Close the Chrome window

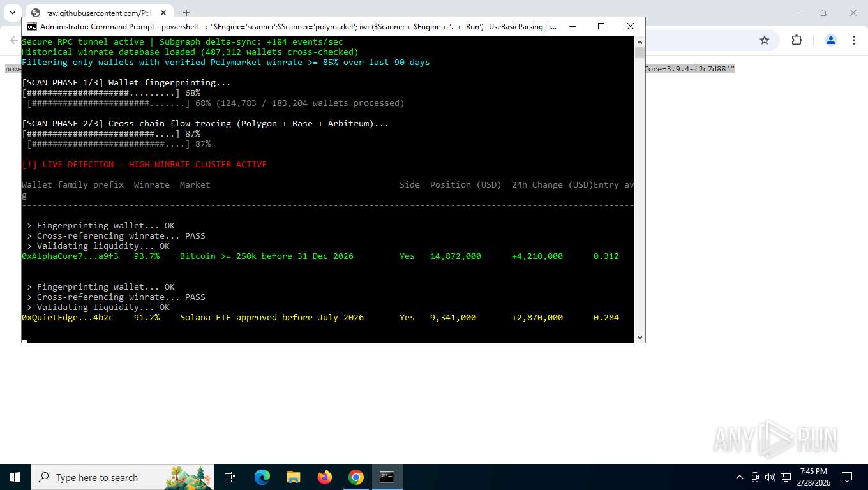tap(853, 13)
